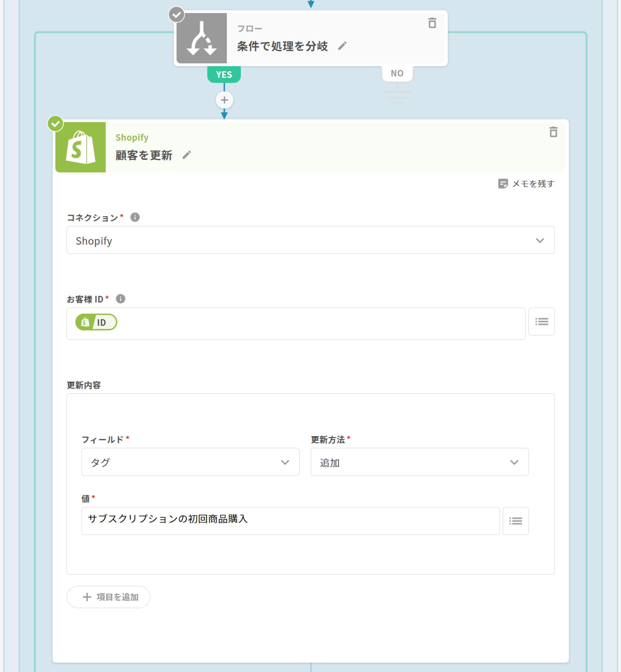Click gray checkmark on branch step

tap(176, 15)
